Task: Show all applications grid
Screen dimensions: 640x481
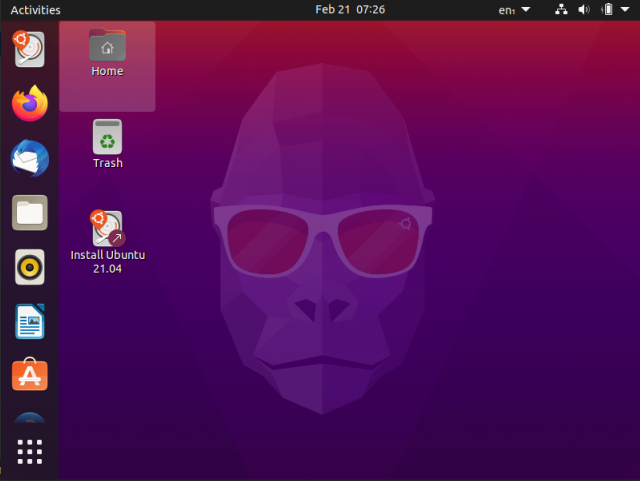Action: pos(29,452)
